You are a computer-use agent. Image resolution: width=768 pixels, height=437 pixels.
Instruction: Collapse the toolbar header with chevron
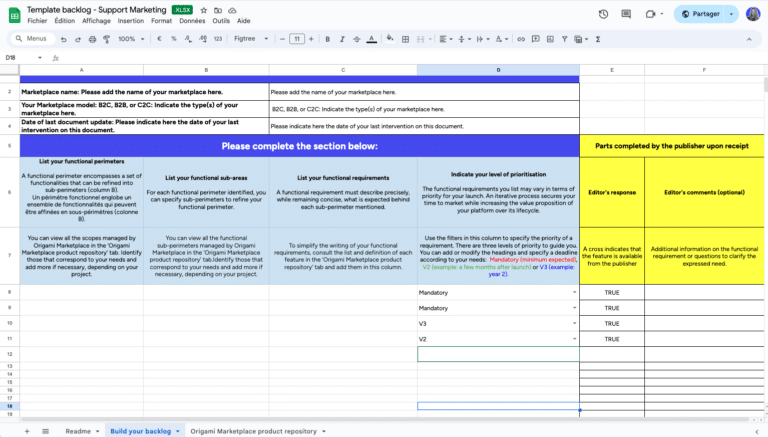point(749,39)
